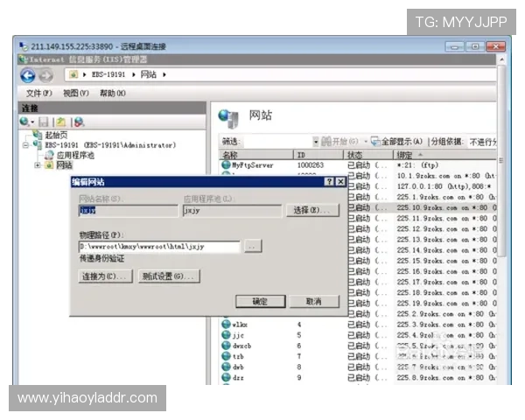525x420 pixels.
Task: Click the folder-up icon in Connections toolbar
Action: [x=60, y=122]
